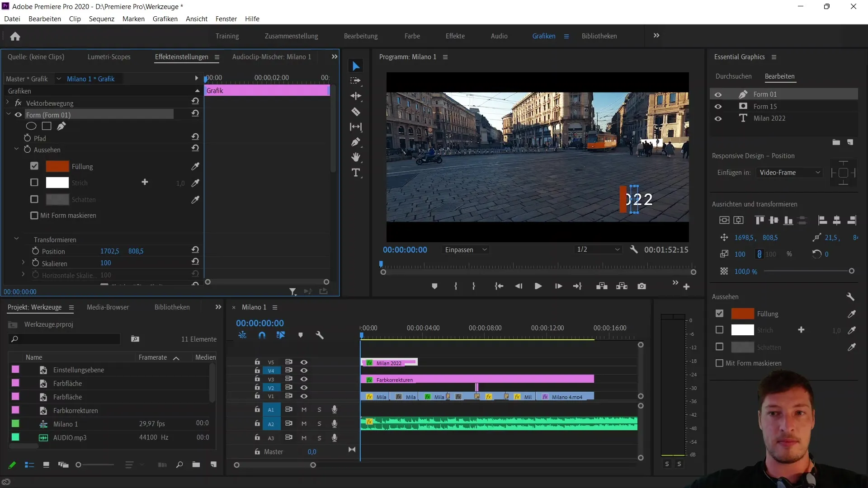Toggle timeline snap magnet icon
Viewport: 868px width, 488px height.
pos(262,335)
